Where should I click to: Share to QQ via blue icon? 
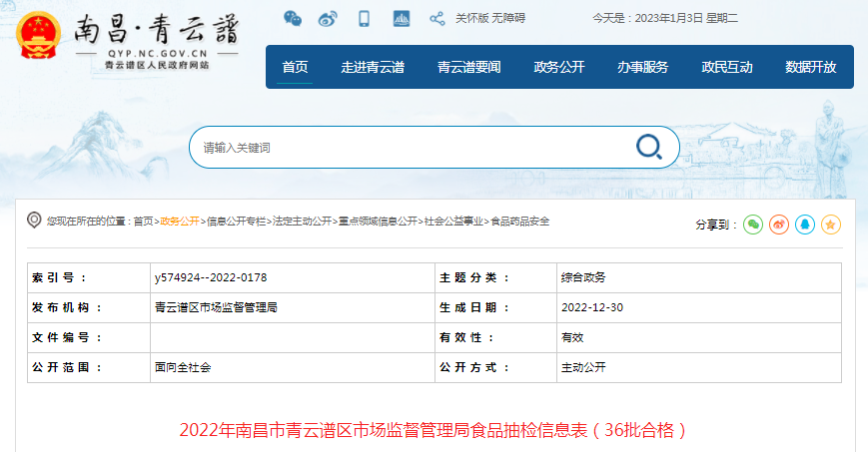(x=805, y=225)
